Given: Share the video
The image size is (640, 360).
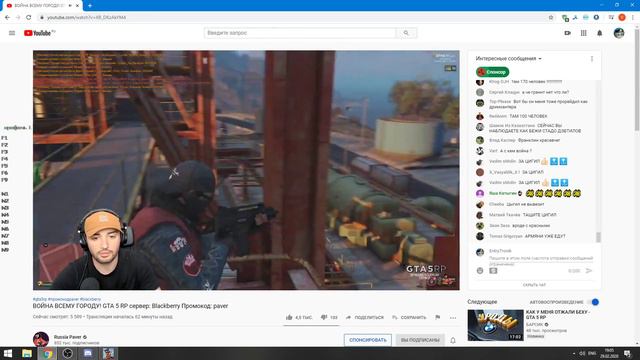Looking at the screenshot, I should click(365, 317).
